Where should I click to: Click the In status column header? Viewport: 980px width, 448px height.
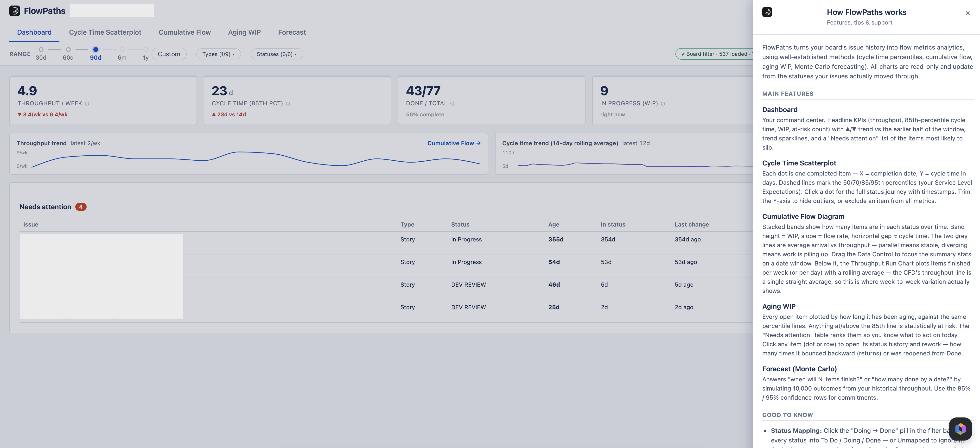[x=613, y=224]
